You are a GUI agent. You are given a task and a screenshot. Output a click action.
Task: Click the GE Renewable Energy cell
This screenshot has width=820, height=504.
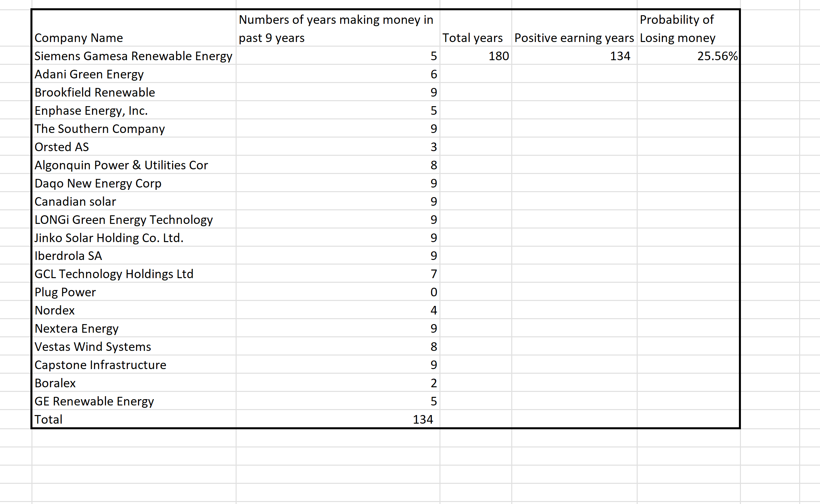(134, 401)
